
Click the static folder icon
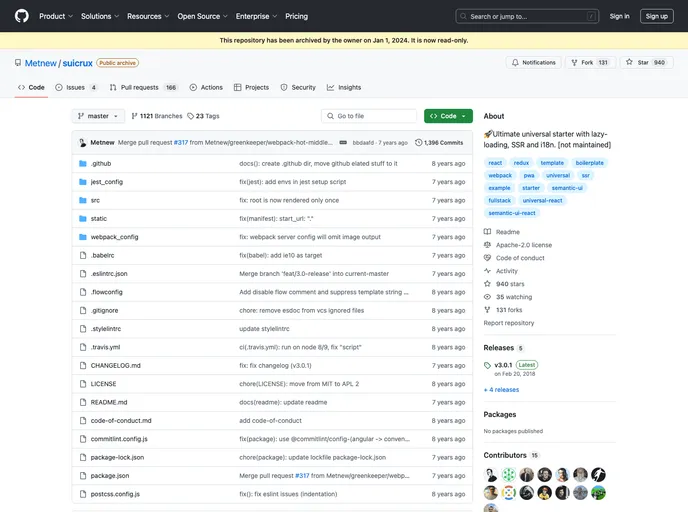click(x=82, y=218)
